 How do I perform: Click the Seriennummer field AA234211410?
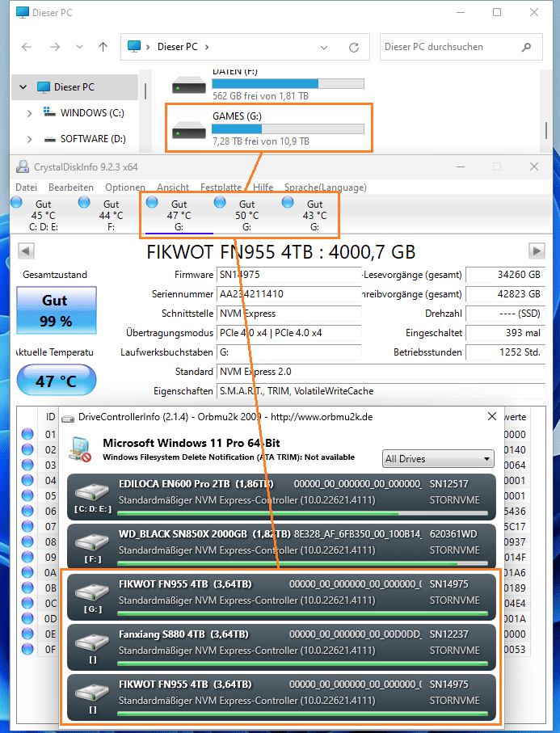click(288, 294)
